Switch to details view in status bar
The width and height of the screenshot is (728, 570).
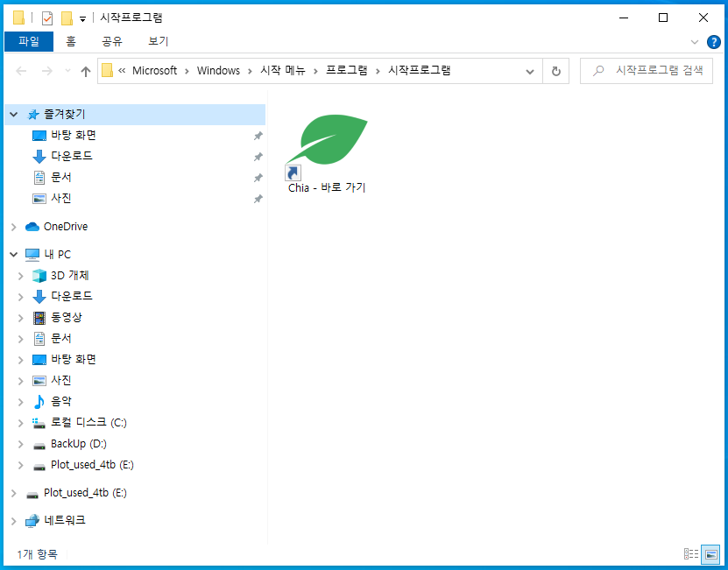click(691, 553)
